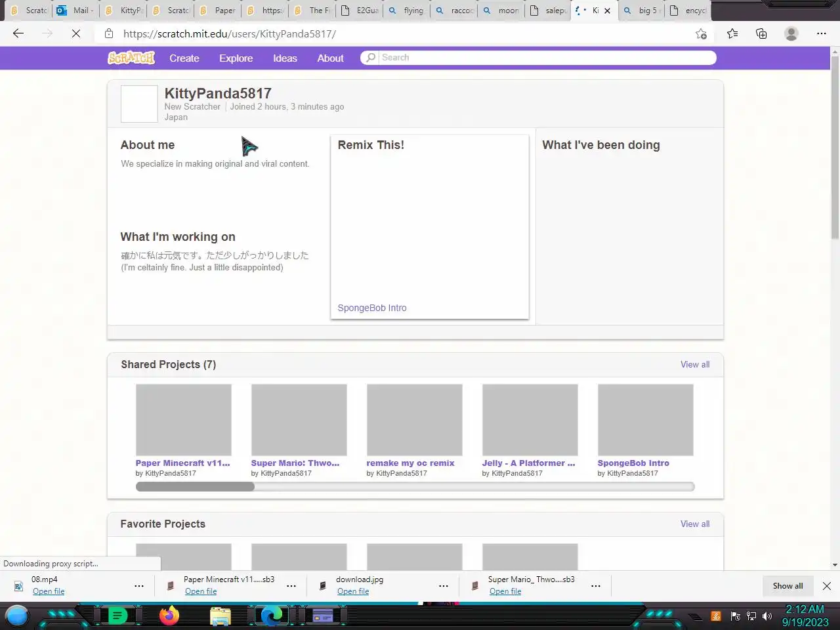The height and width of the screenshot is (630, 840).
Task: Open Super Mario: Thwo... project title
Action: coord(295,463)
